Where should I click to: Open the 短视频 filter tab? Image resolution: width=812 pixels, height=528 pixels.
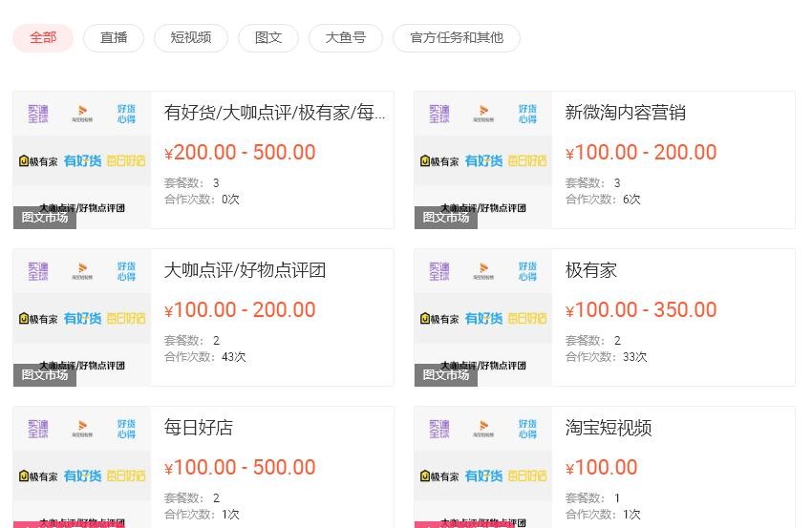click(190, 38)
